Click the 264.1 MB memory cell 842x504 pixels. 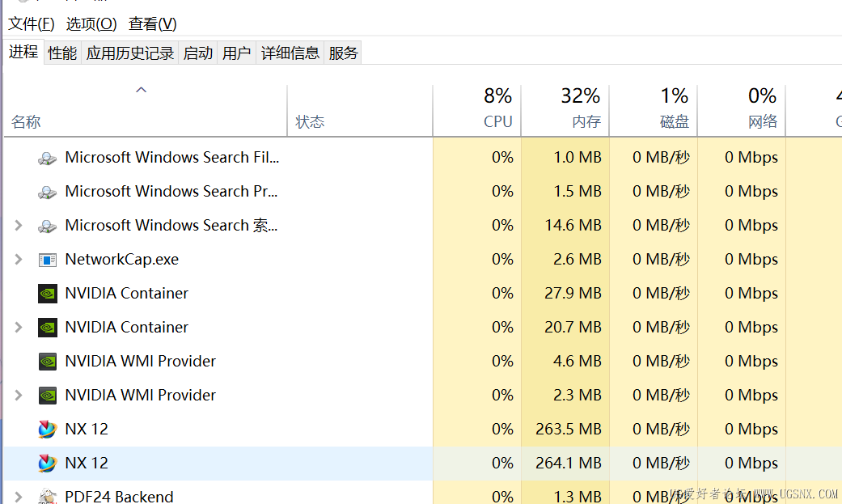[565, 464]
